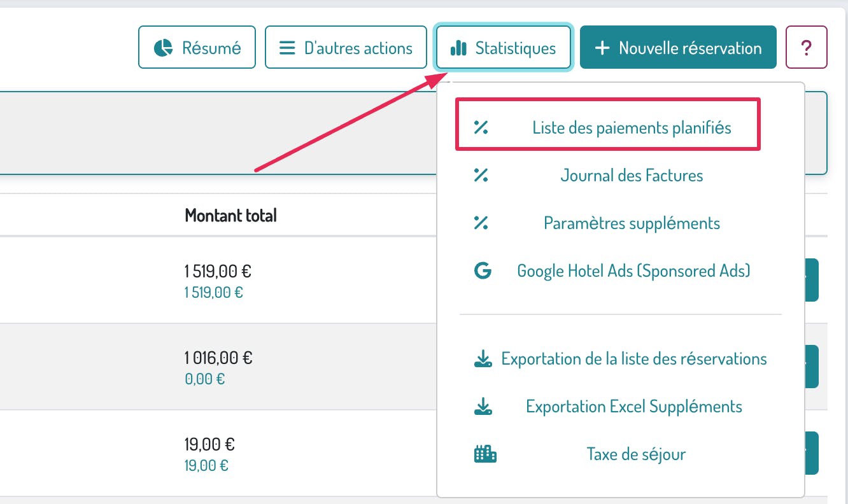Click the pie chart icon on Résumé
Image resolution: width=848 pixels, height=504 pixels.
click(x=164, y=48)
